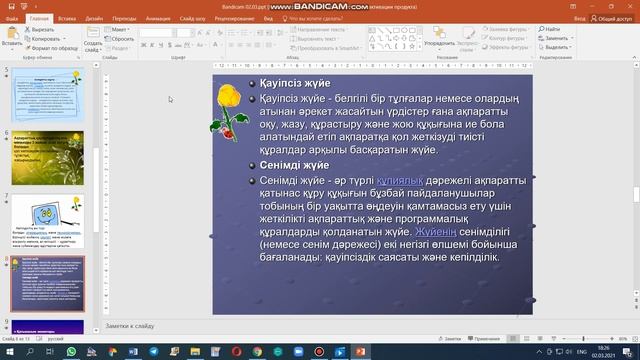
Task: Switch to Переходы tab
Action: click(124, 18)
